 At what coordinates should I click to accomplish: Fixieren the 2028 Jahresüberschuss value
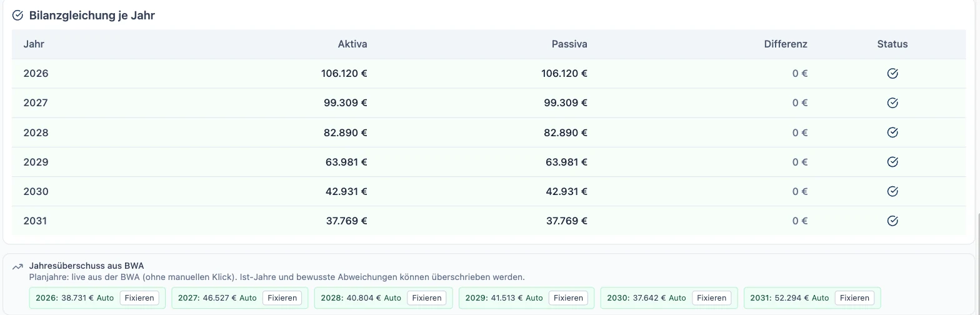427,298
